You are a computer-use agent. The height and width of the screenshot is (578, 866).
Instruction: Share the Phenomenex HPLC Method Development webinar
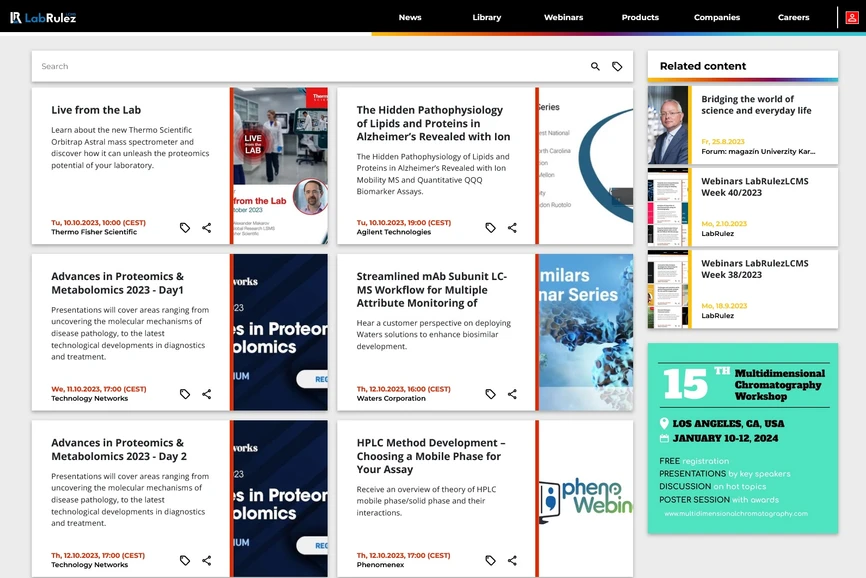pos(512,560)
